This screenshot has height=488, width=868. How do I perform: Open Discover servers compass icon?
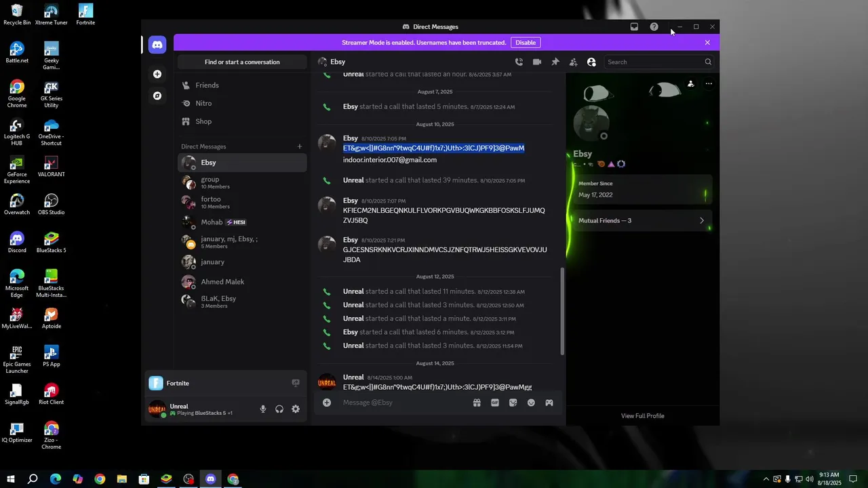(157, 96)
